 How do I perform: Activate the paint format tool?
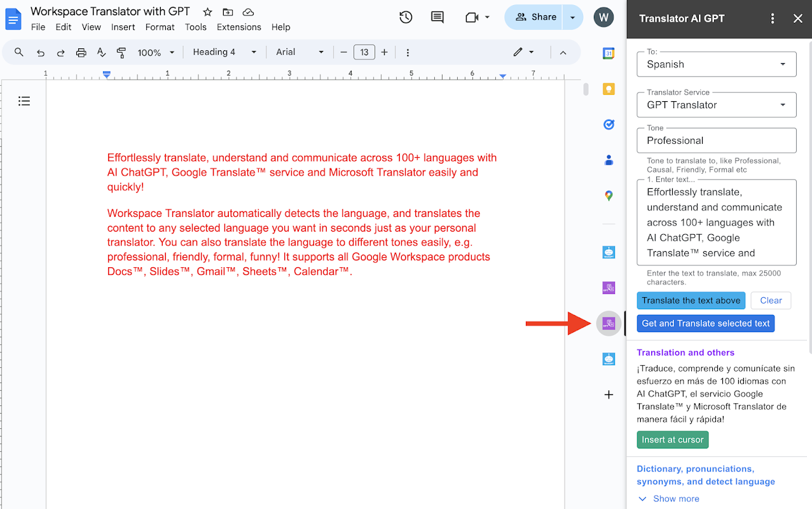(121, 52)
